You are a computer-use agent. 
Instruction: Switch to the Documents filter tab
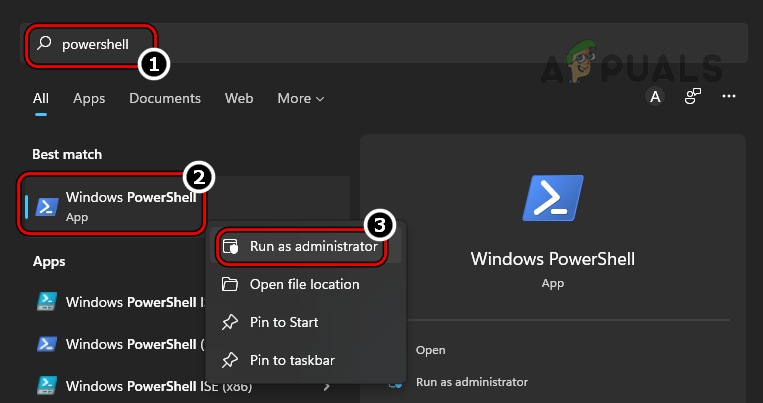click(x=165, y=98)
